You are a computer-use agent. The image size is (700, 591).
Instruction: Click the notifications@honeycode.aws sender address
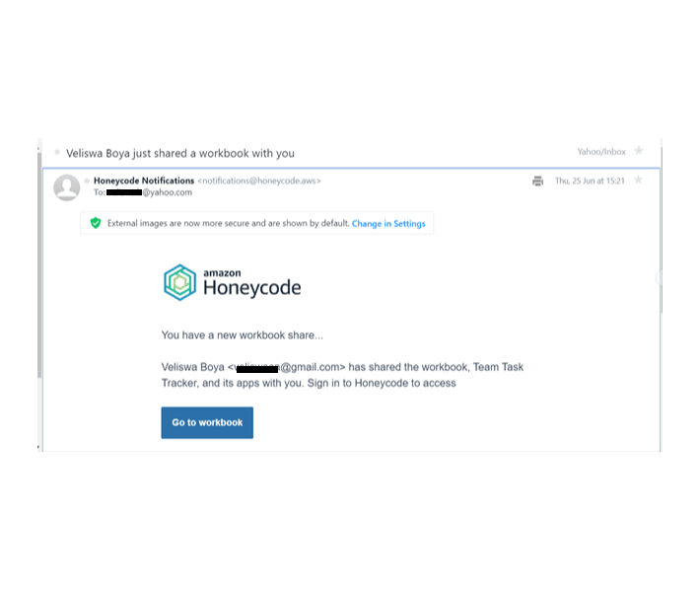tap(259, 181)
